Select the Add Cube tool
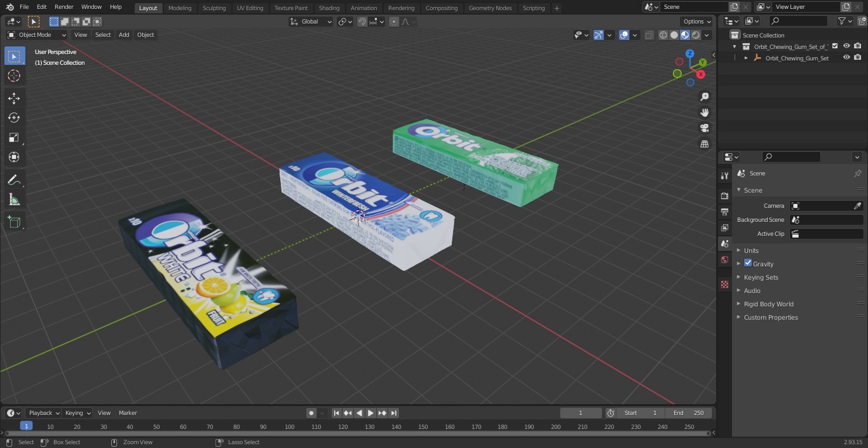Image resolution: width=868 pixels, height=448 pixels. point(15,222)
